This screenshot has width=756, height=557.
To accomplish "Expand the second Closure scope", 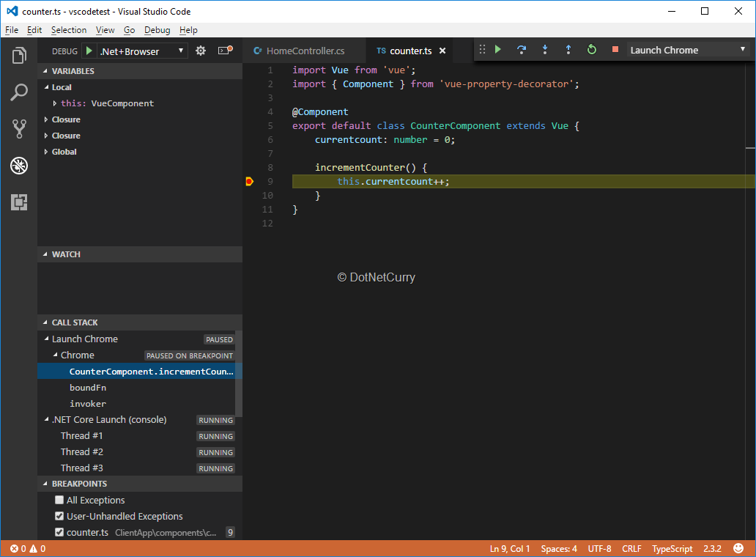I will pos(46,136).
